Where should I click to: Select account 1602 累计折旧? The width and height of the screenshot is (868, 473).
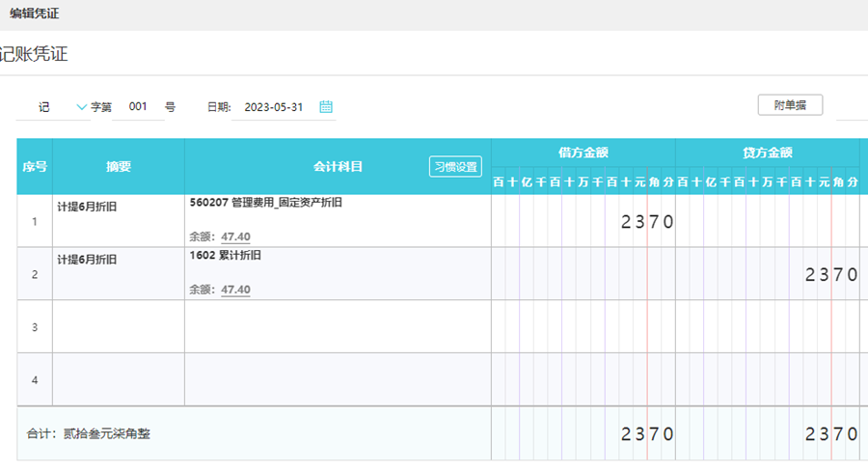(225, 256)
